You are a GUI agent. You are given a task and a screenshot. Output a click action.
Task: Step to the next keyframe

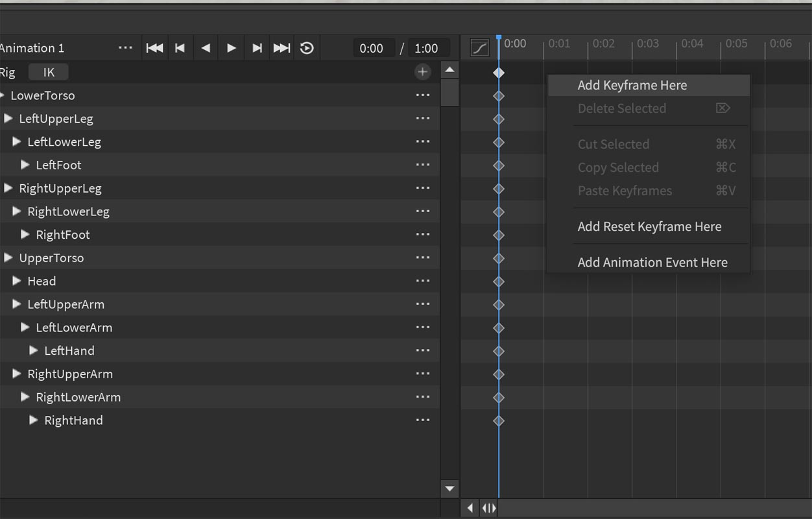pos(257,48)
